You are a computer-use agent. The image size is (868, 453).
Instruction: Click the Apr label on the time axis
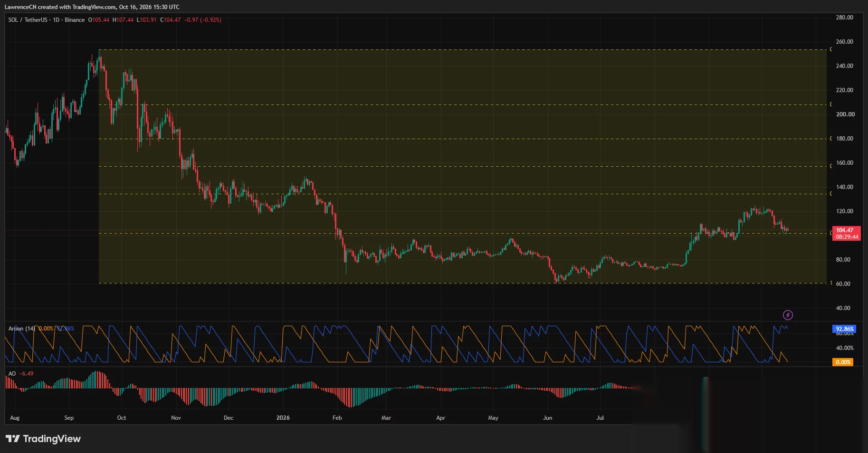[x=440, y=418]
